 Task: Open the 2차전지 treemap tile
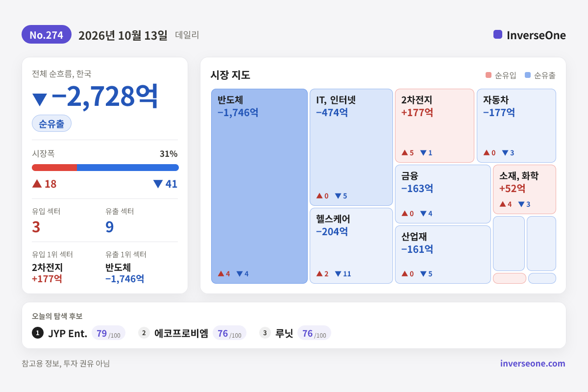pos(435,125)
